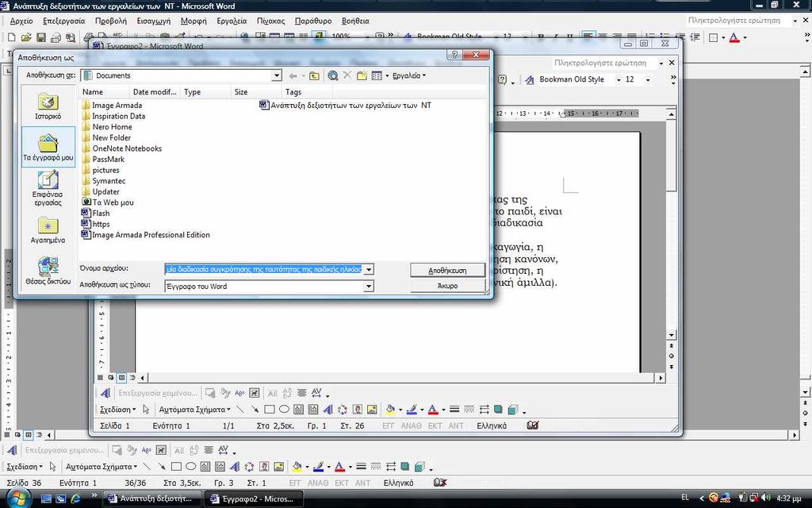Click the Αποθήκευση save button
Viewport: 812px width, 508px height.
pos(447,271)
